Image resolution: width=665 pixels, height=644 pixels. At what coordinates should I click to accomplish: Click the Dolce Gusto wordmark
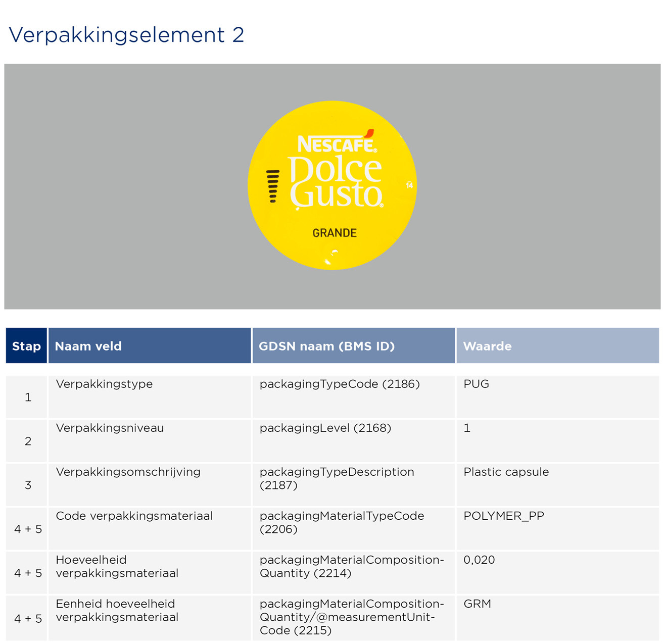point(336,182)
